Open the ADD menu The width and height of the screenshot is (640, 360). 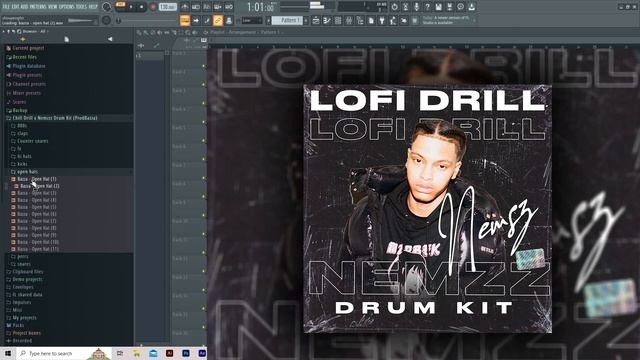pos(24,7)
